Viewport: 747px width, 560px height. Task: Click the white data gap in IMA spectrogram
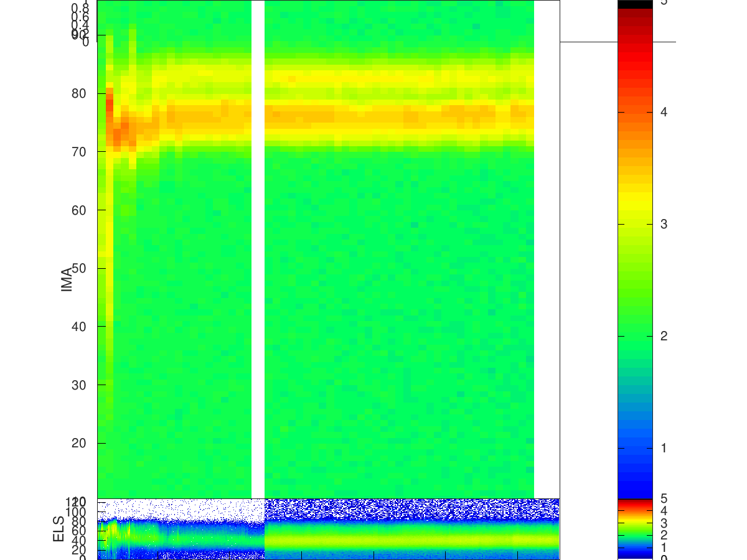[x=258, y=249]
